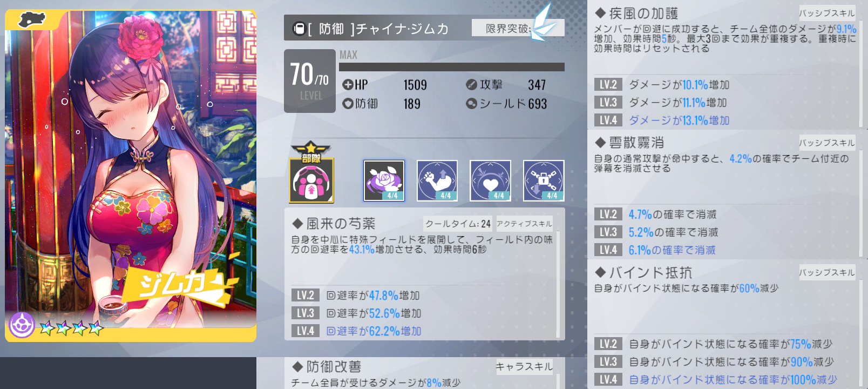Viewport: 868px width, 389px height.
Task: Tap the rainbow star rarity row
Action: [x=71, y=328]
